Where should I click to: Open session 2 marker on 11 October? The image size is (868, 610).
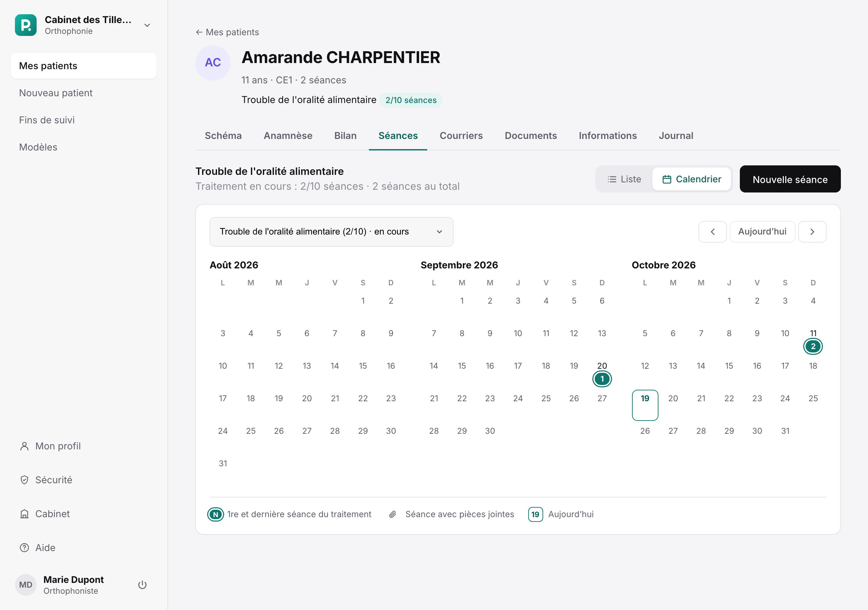pos(812,346)
